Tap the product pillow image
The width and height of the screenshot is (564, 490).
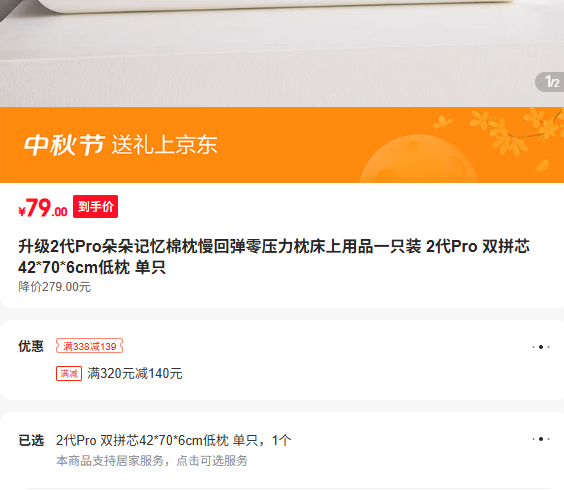click(x=282, y=53)
